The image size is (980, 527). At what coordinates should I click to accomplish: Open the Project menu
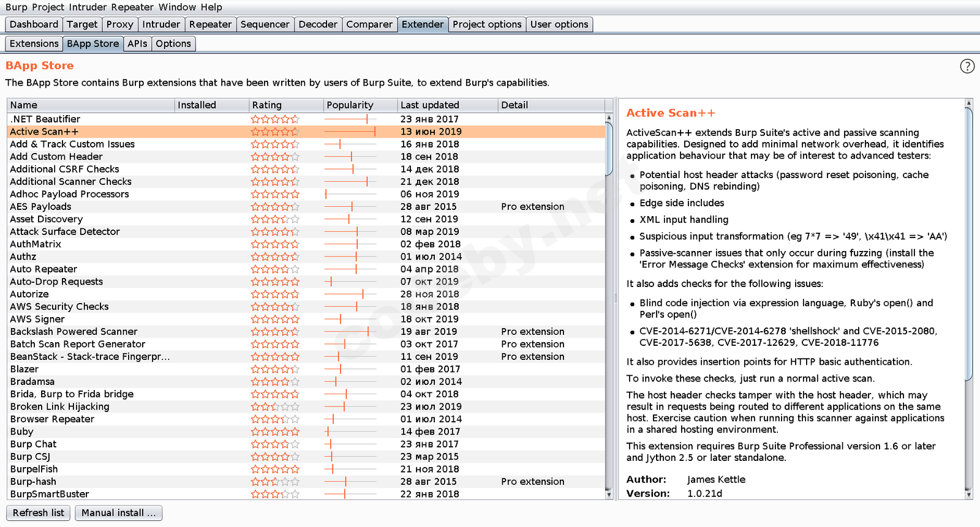click(48, 7)
